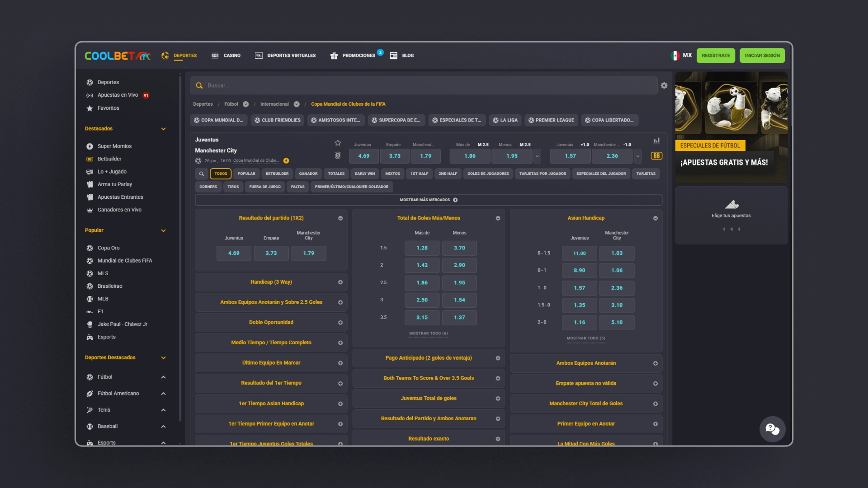Bet on Juventus at 4.69 in 1X2 panel

[234, 253]
